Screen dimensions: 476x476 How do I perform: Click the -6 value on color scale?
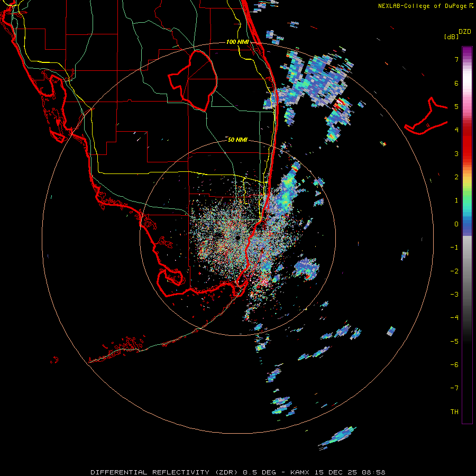(x=454, y=365)
